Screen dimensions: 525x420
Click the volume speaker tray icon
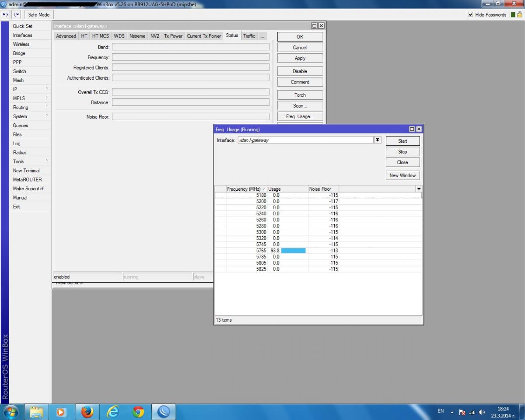(482, 412)
